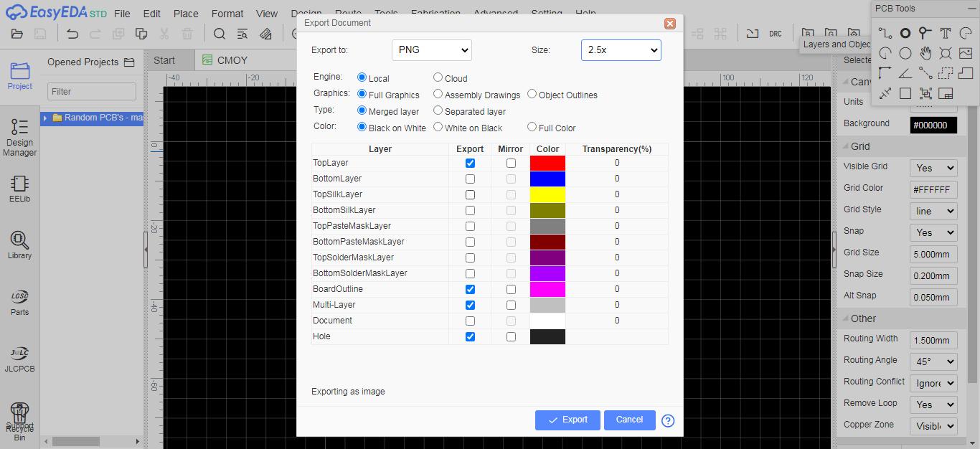The width and height of the screenshot is (980, 449).
Task: Select Separated layer type option
Action: tap(438, 110)
